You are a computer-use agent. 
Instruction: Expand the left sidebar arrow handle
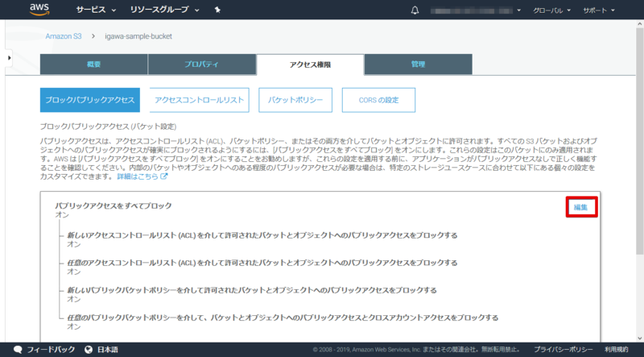pyautogui.click(x=9, y=58)
